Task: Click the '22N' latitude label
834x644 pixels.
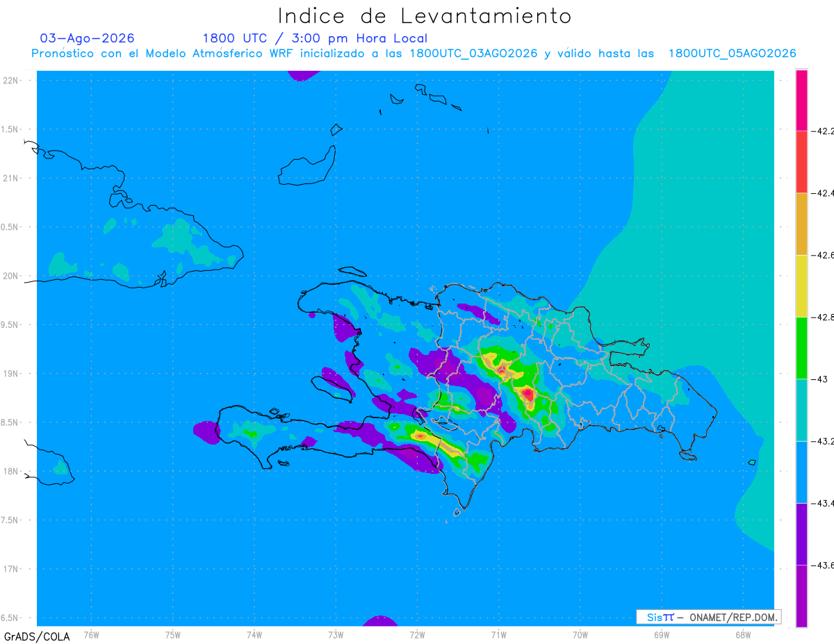Action: pyautogui.click(x=11, y=81)
